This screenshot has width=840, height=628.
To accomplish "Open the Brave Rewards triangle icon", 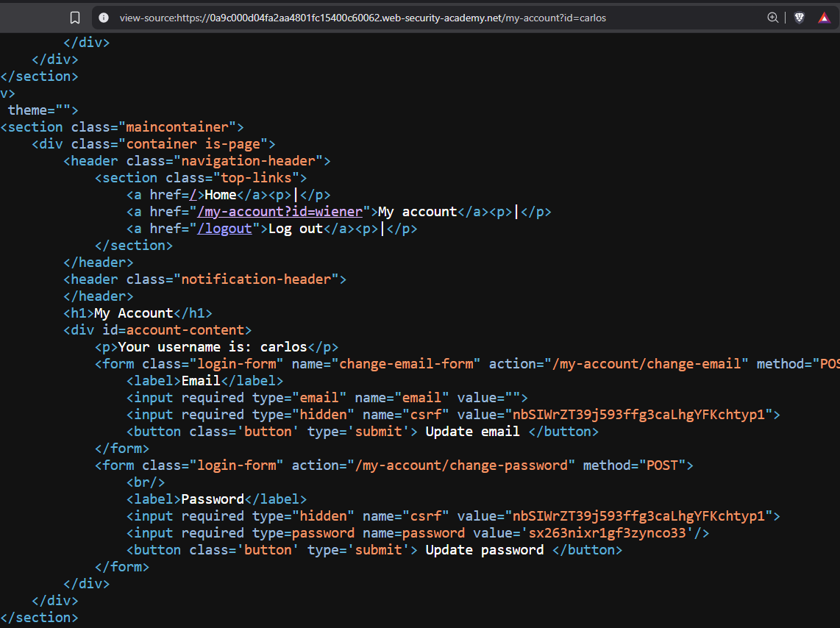I will tap(824, 18).
